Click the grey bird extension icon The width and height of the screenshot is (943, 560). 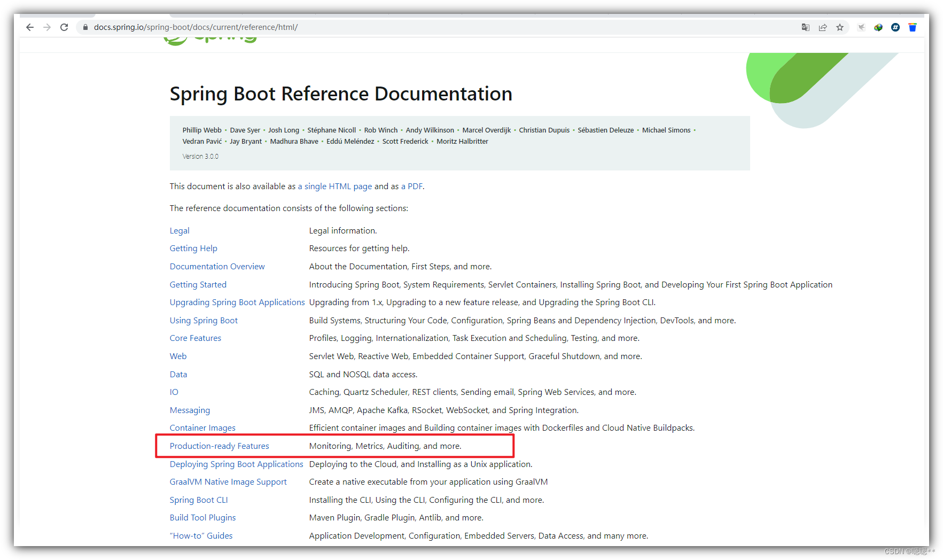[x=861, y=27]
